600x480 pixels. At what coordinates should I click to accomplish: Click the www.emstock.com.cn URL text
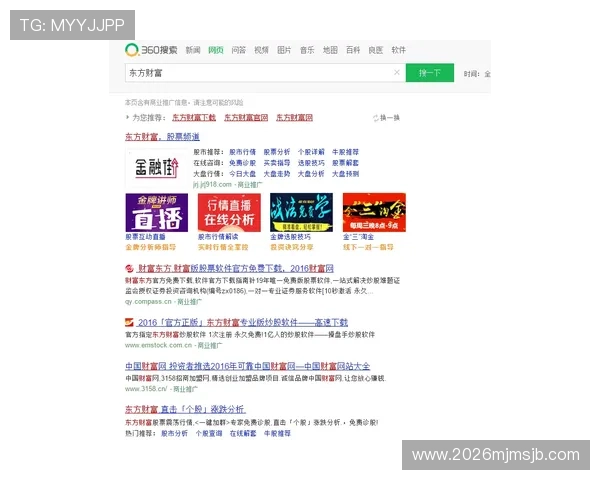tap(158, 345)
